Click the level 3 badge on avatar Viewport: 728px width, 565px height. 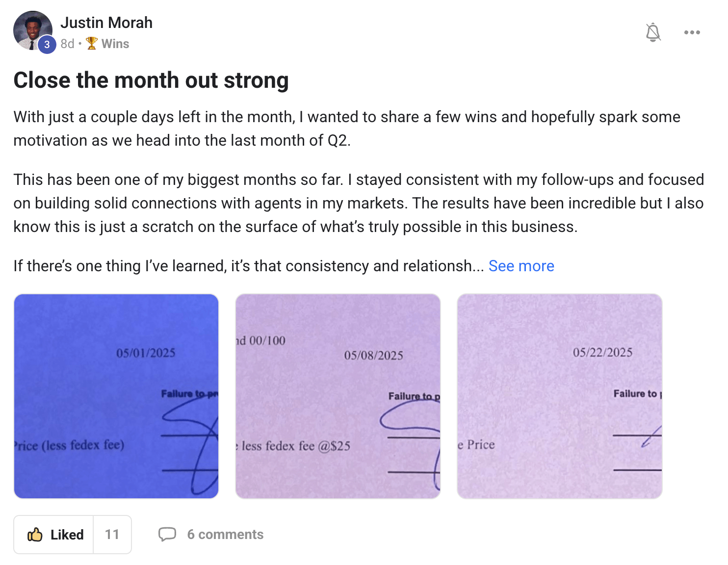point(47,45)
